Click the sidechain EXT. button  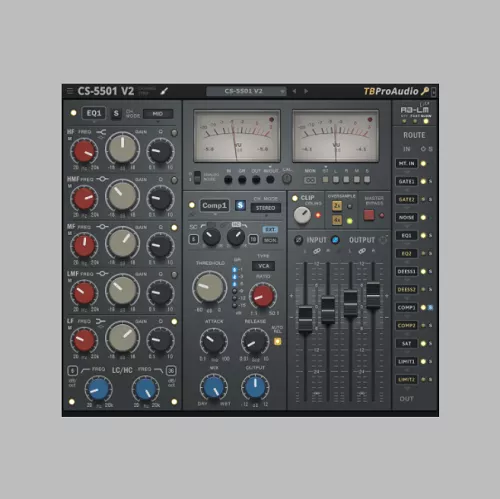(270, 230)
